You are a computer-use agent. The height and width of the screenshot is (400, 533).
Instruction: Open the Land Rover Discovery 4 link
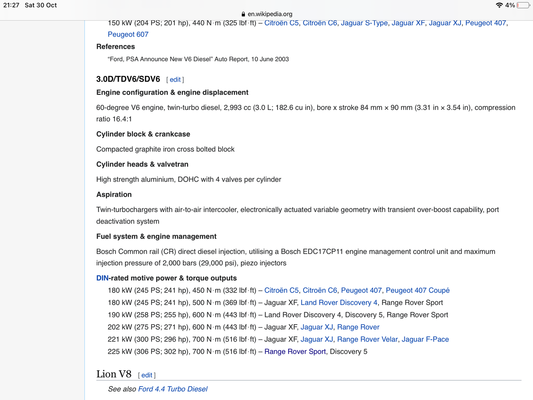click(x=339, y=302)
